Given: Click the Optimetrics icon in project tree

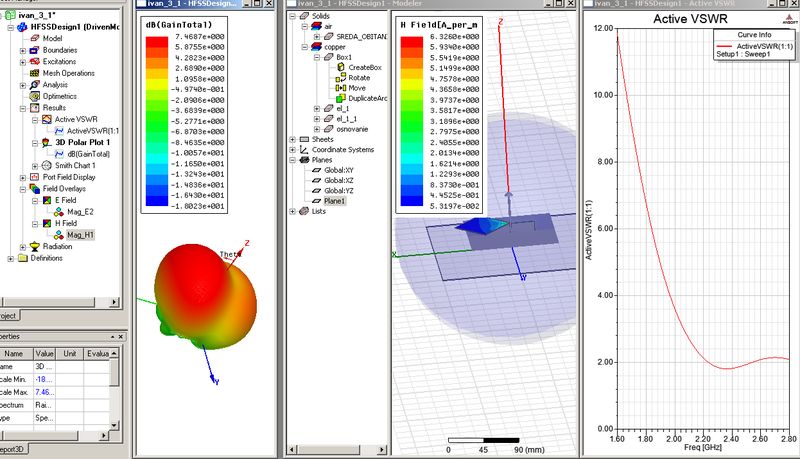Looking at the screenshot, I should click(35, 96).
